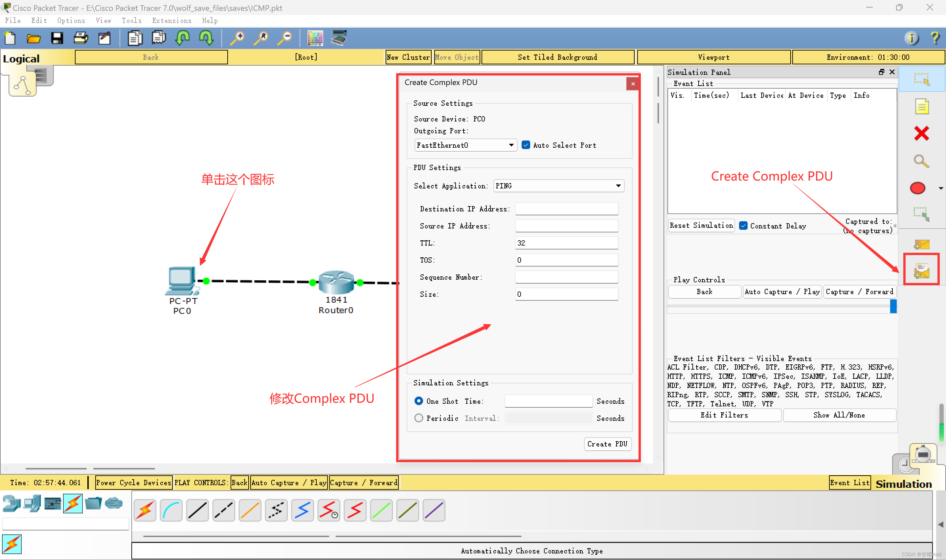Pick the Copper Cross-Over dashed cable
The image size is (946, 560).
point(224,510)
